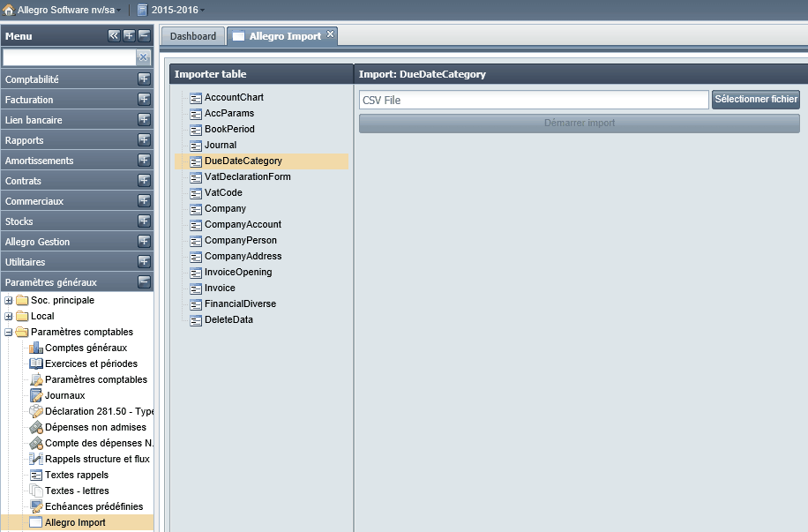Expand the Rapports menu section
Viewport: 808px width, 532px height.
(145, 139)
